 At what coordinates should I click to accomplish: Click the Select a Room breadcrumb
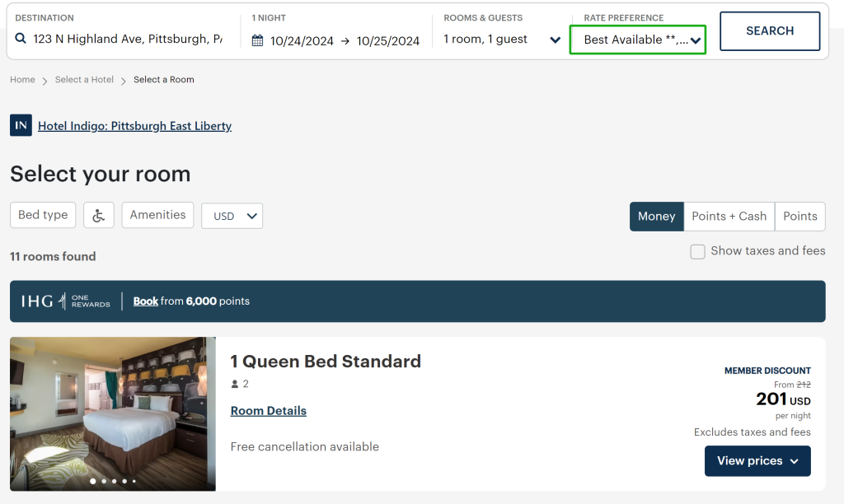point(164,80)
